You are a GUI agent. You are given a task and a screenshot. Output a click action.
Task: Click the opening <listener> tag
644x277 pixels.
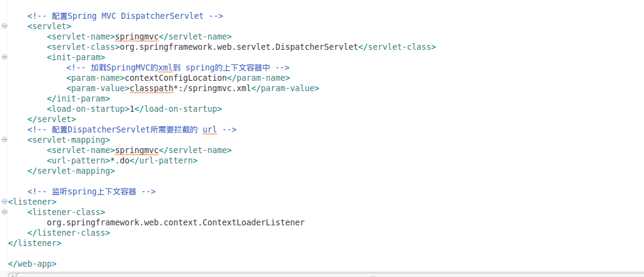32,202
